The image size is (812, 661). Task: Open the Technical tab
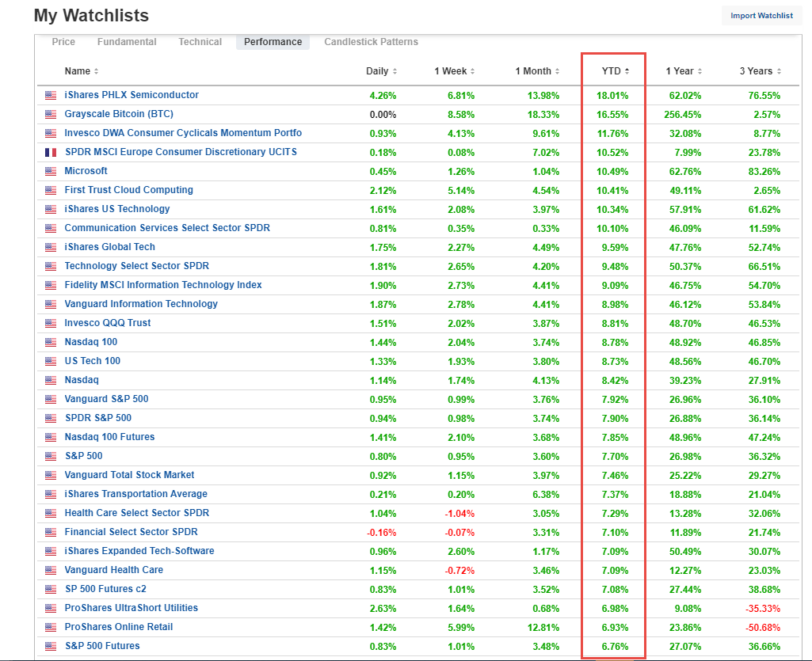[x=200, y=42]
